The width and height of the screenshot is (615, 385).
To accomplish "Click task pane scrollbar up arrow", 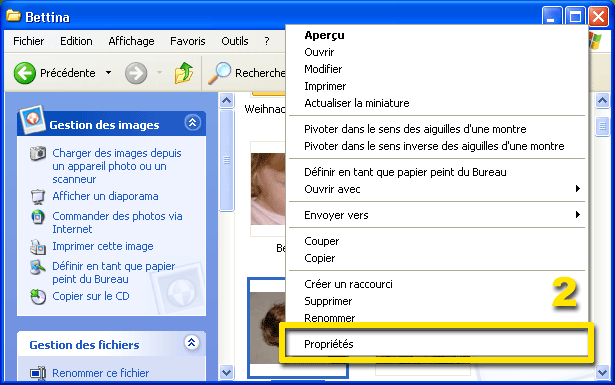I will [226, 101].
